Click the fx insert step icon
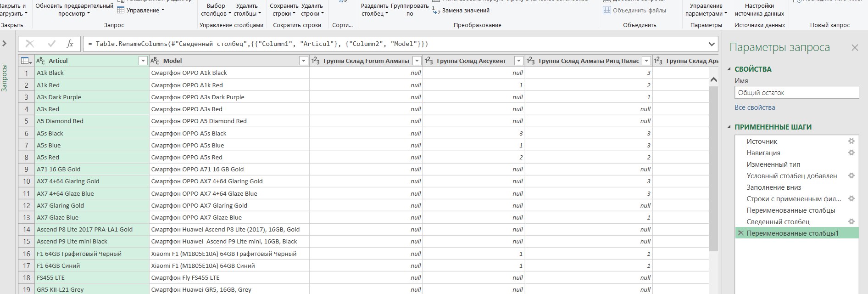The width and height of the screenshot is (868, 294). point(70,44)
